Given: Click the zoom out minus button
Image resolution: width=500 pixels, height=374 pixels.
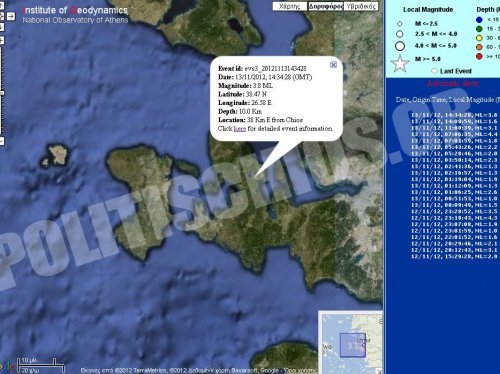Looking at the screenshot, I should coord(2,141).
